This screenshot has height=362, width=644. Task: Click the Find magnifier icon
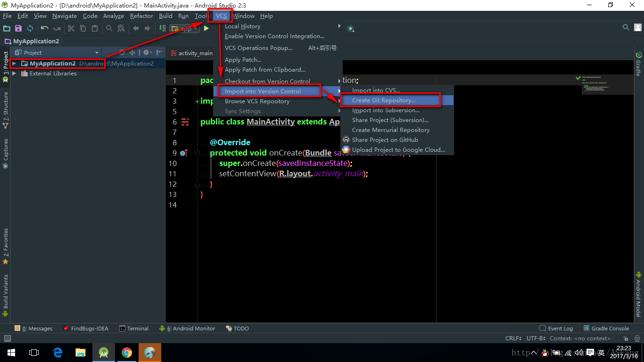tap(109, 28)
